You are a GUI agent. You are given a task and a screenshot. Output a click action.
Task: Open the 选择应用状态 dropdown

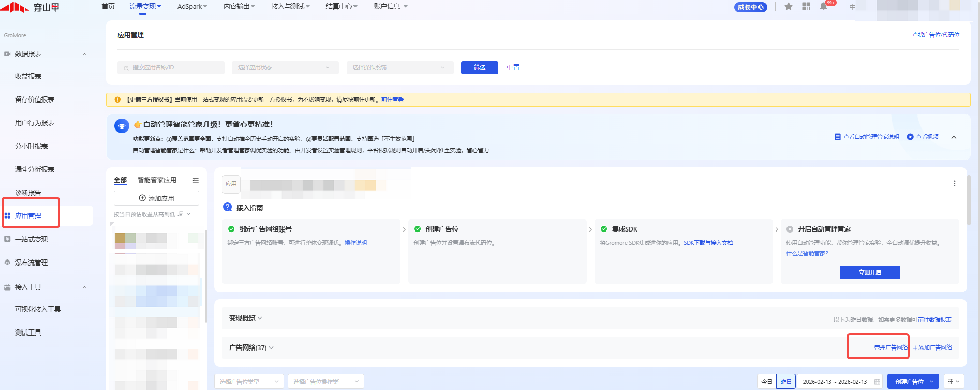tap(285, 67)
